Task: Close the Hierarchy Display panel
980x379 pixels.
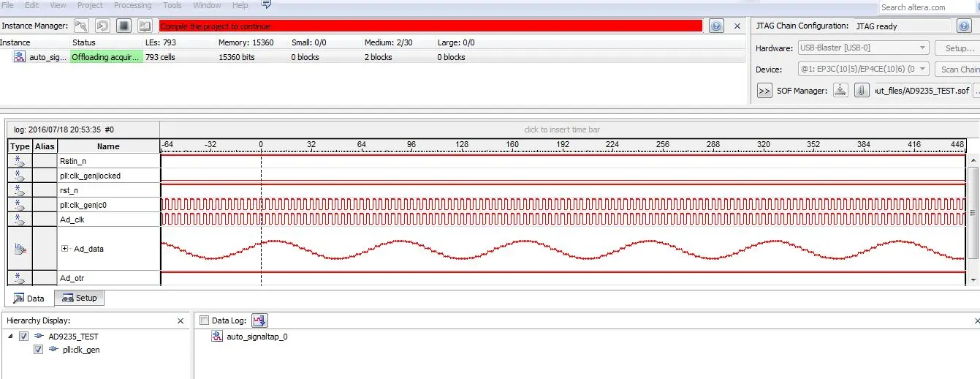Action: click(x=181, y=320)
